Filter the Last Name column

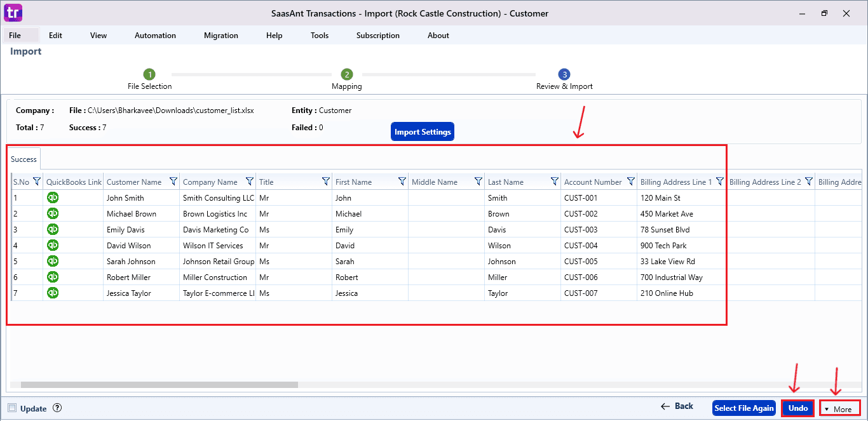click(555, 182)
